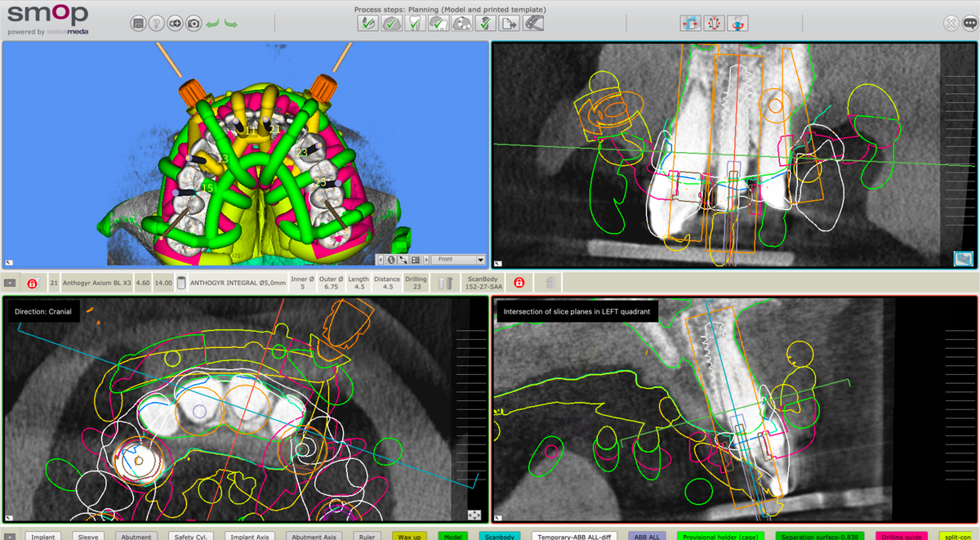Expand the top-right CT view corner handle
This screenshot has height=540, width=980.
(498, 264)
